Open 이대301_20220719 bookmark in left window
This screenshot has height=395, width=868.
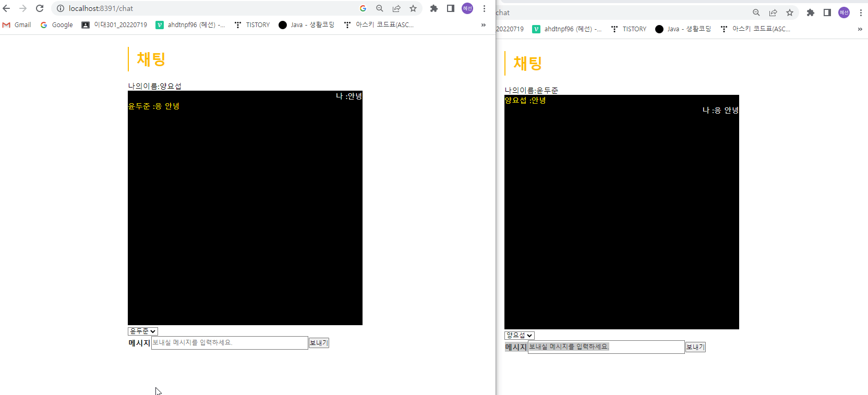coord(114,25)
